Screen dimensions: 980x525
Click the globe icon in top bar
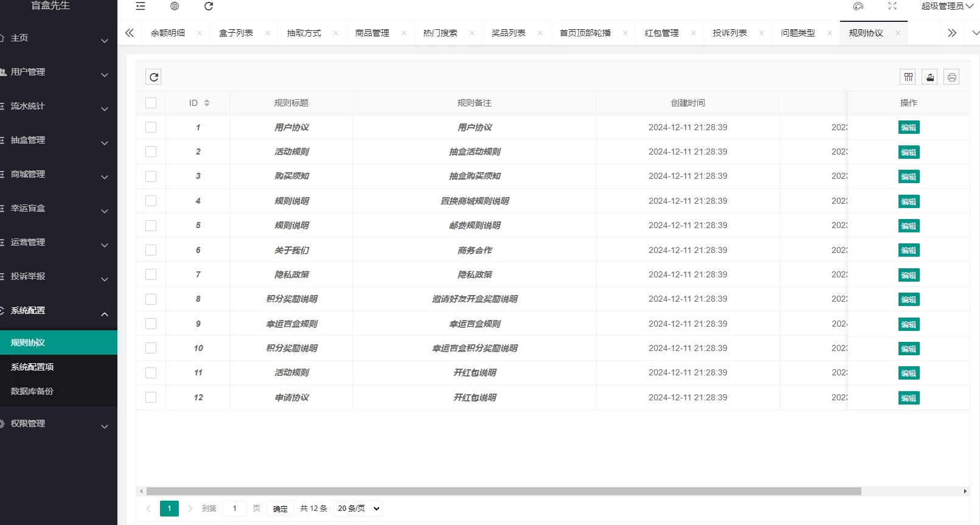coord(175,6)
